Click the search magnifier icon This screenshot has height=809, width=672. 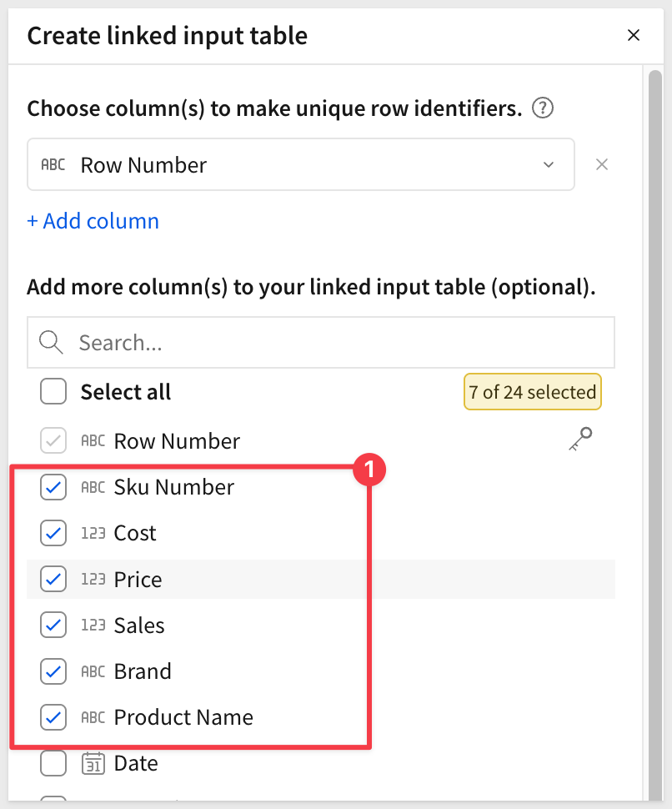point(52,342)
